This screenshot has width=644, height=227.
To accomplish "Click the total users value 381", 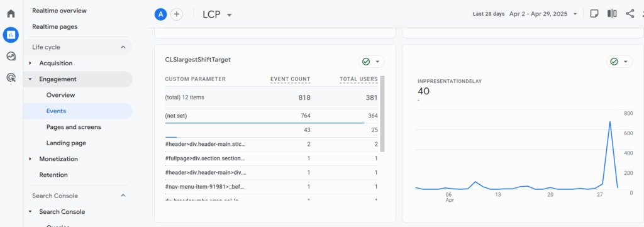I will [372, 97].
